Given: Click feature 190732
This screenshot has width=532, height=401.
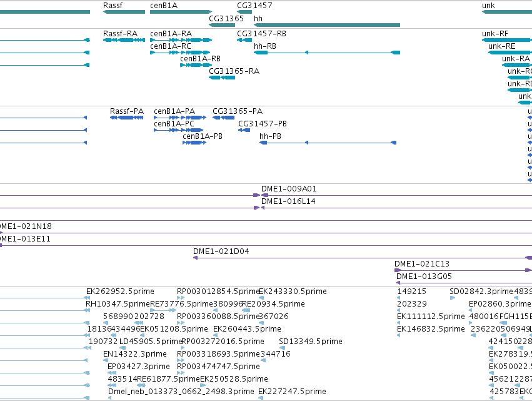Looking at the screenshot, I should [x=103, y=342].
